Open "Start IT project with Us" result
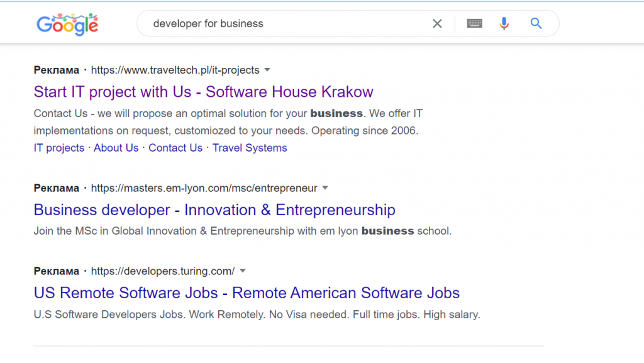Image resolution: width=644 pixels, height=363 pixels. point(203,92)
